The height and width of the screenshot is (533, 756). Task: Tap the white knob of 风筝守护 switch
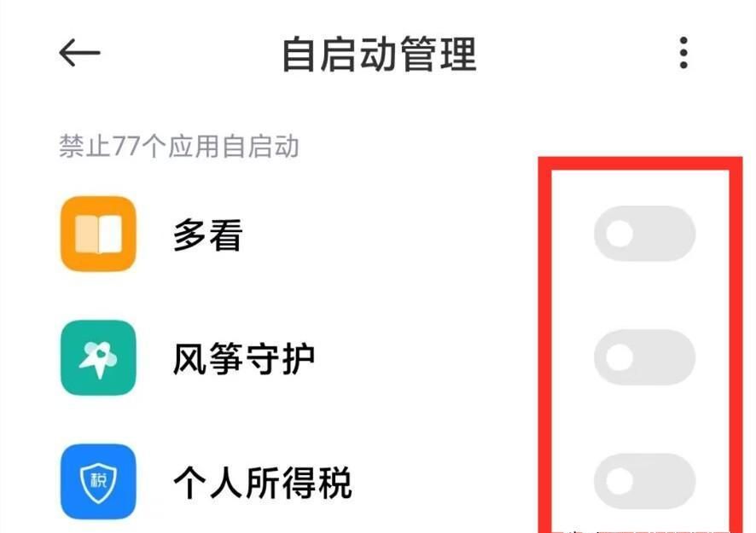(619, 357)
